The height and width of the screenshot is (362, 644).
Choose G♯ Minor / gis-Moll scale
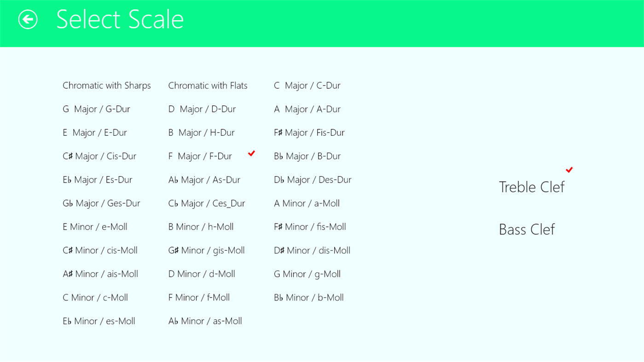point(206,251)
